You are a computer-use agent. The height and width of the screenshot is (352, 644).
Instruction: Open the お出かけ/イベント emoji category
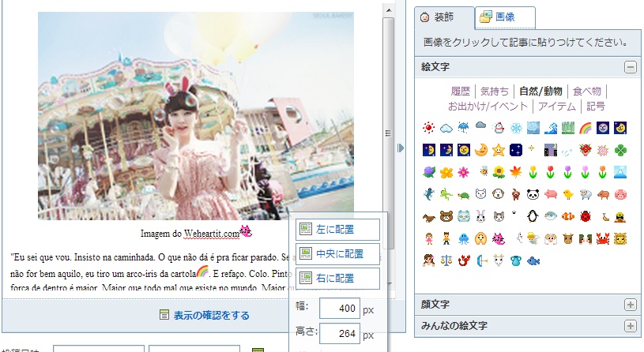click(x=488, y=107)
